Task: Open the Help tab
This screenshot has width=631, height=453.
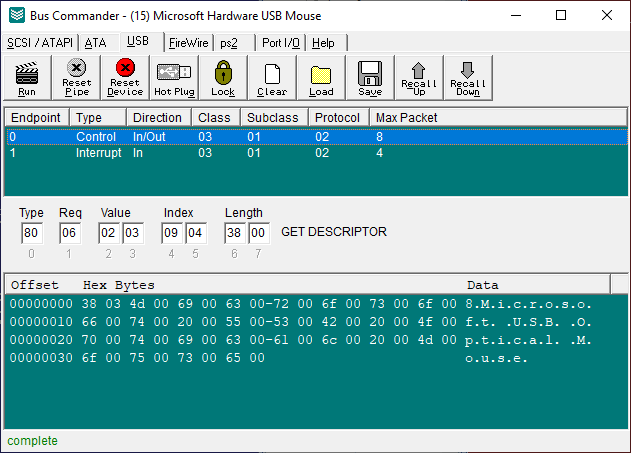Action: pos(324,43)
